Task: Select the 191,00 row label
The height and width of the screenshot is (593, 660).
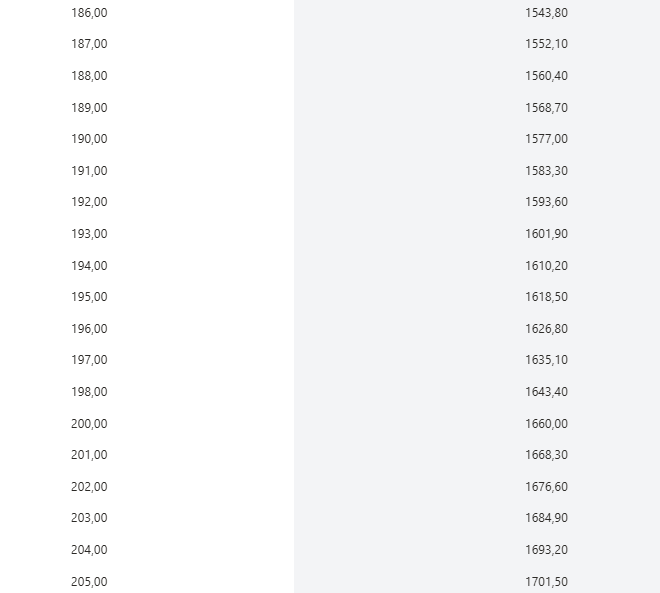Action: [89, 171]
